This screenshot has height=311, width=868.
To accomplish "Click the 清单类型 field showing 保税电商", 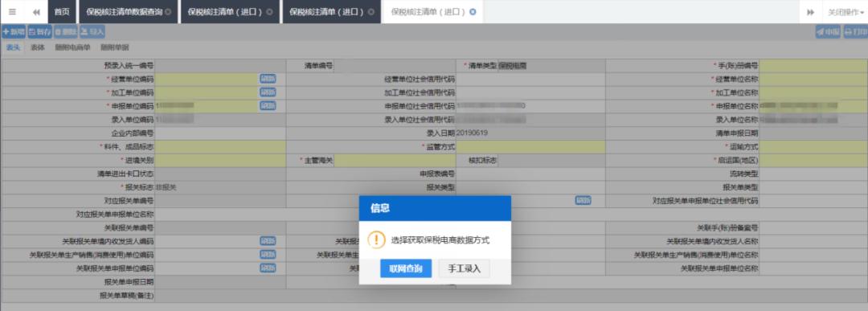I will pos(551,65).
